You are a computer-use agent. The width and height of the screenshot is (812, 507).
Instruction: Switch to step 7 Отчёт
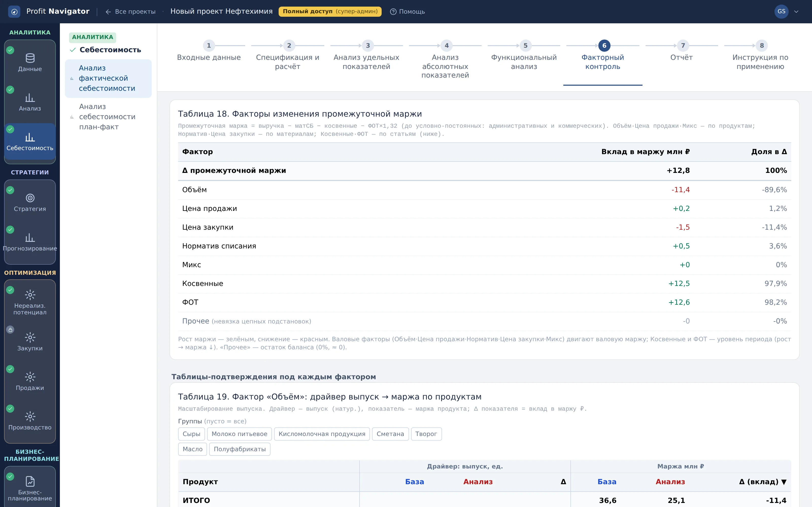pos(682,52)
